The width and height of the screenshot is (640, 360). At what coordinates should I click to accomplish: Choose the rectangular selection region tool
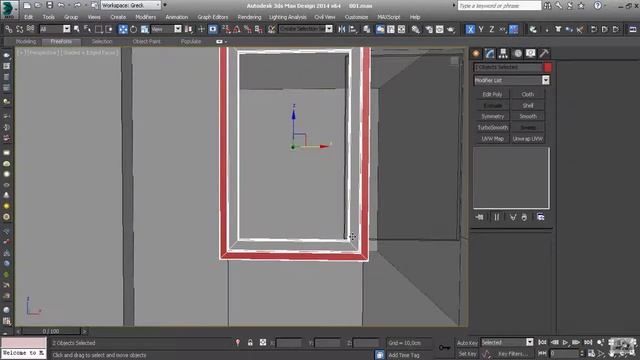[98, 29]
